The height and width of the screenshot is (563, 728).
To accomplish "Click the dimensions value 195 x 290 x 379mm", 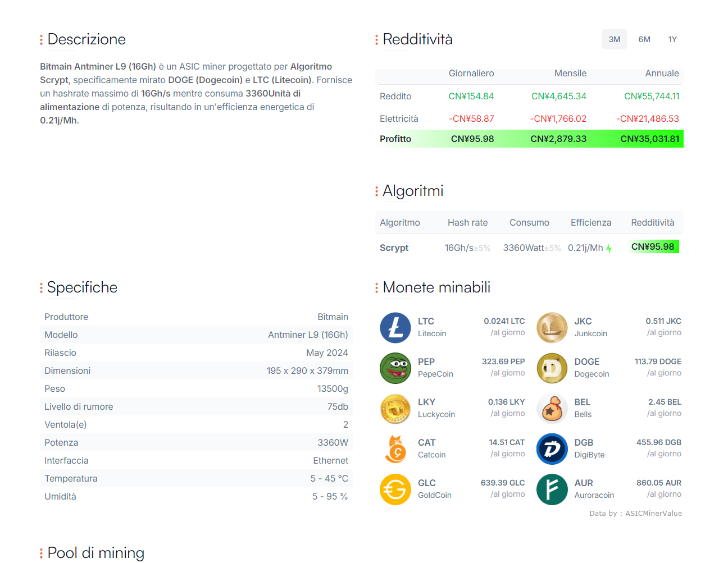I will [x=307, y=370].
